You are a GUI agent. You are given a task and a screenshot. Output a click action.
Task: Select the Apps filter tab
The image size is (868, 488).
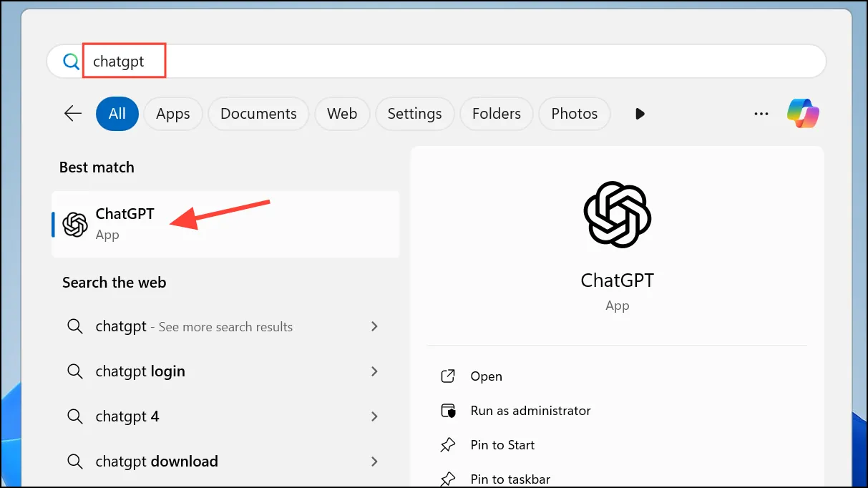coord(173,114)
